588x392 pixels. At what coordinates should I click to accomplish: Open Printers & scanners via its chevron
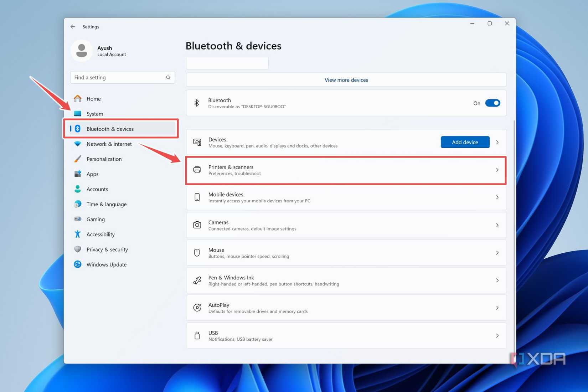click(x=497, y=170)
